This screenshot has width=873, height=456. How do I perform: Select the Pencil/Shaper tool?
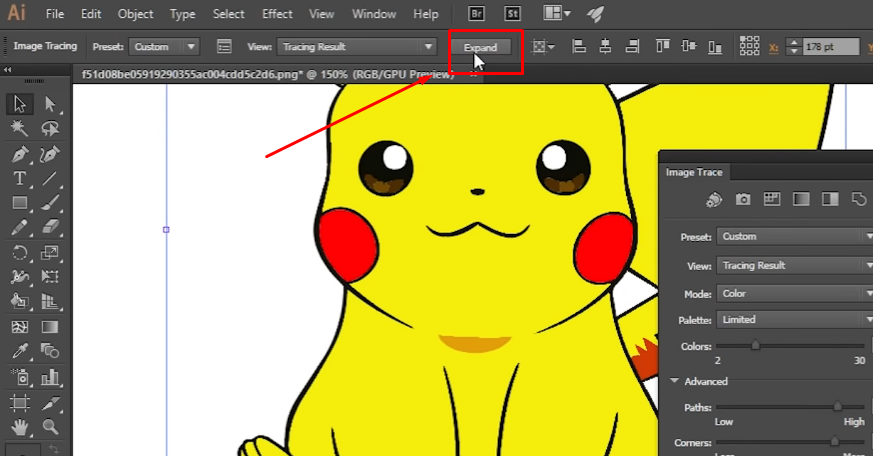tap(19, 227)
